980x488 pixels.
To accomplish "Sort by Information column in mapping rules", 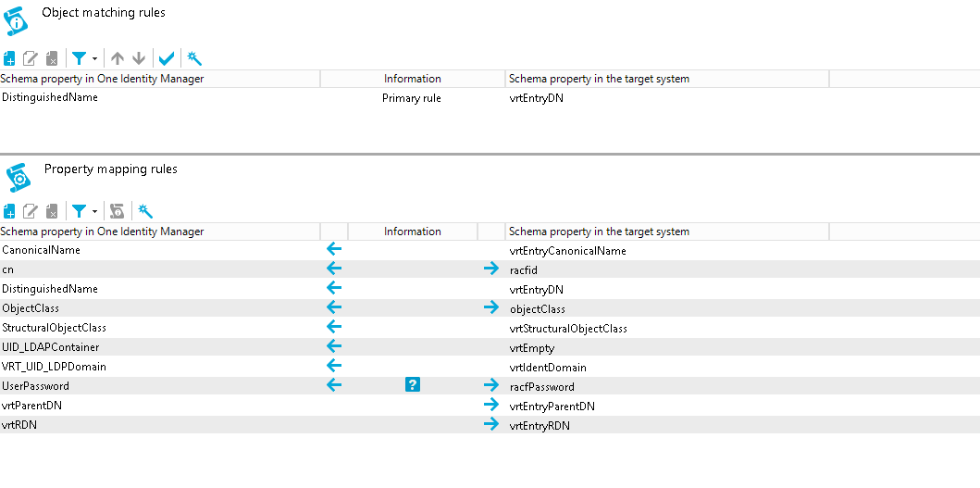I will click(413, 231).
